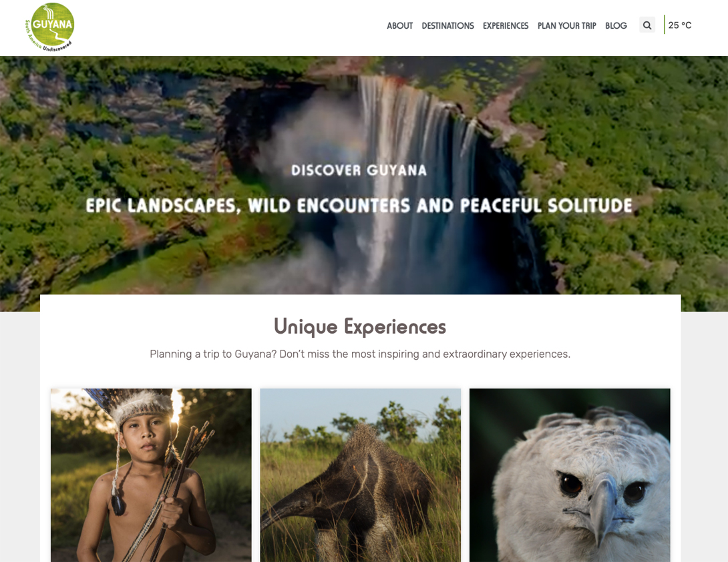Open the giant anteater experience card

click(360, 475)
